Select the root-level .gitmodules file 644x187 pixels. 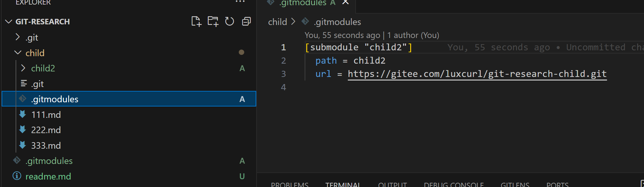pos(49,161)
